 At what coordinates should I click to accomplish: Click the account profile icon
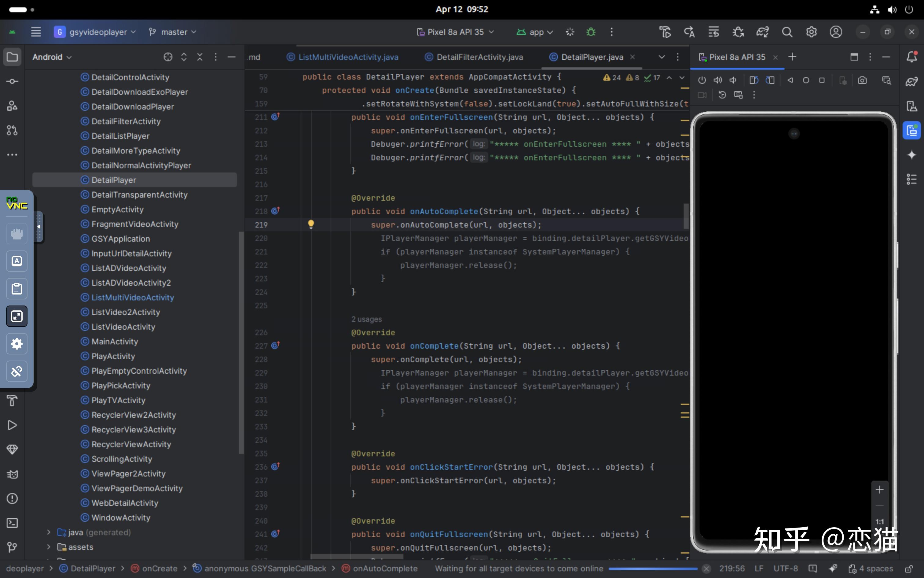point(836,32)
